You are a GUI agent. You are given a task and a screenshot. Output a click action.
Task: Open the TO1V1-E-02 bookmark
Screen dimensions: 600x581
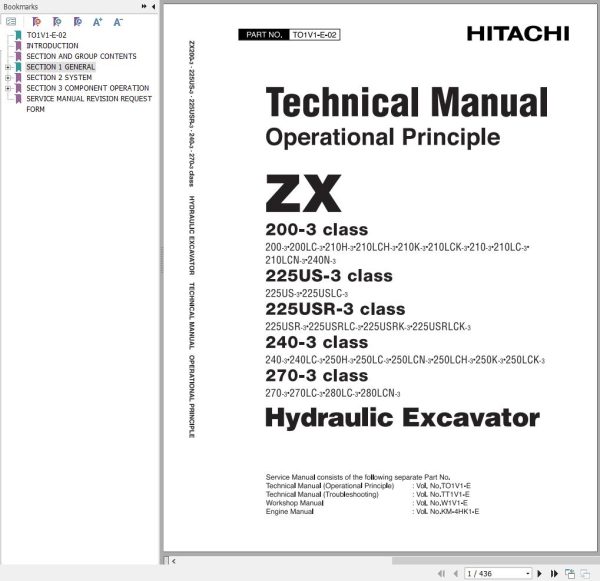point(46,35)
